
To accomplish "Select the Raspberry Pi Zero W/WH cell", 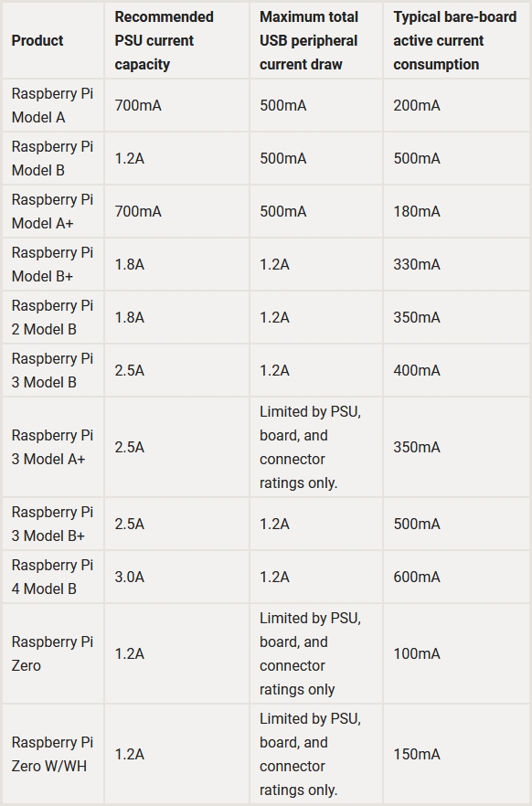I will pos(52,754).
